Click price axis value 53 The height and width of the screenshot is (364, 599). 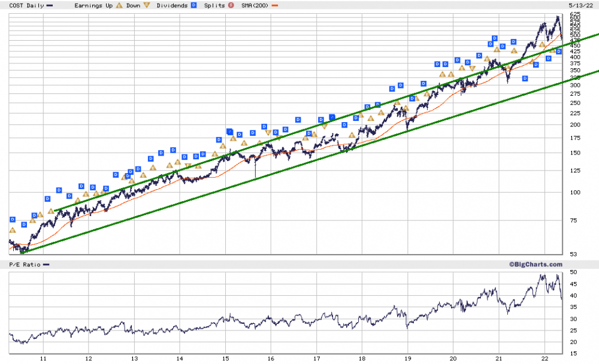pos(573,254)
